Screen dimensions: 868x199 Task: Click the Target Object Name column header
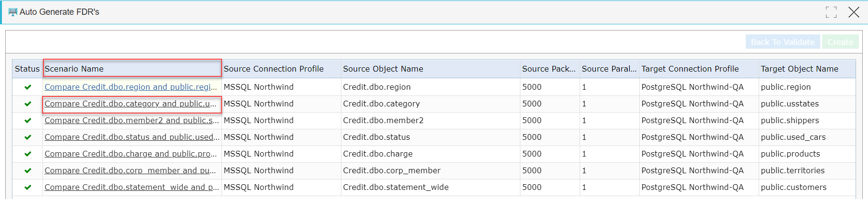(x=807, y=69)
